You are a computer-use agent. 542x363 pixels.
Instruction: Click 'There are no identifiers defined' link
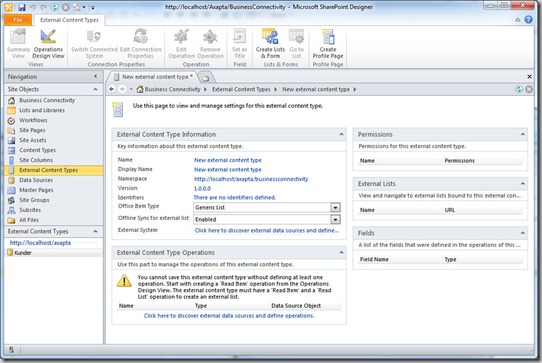[235, 198]
